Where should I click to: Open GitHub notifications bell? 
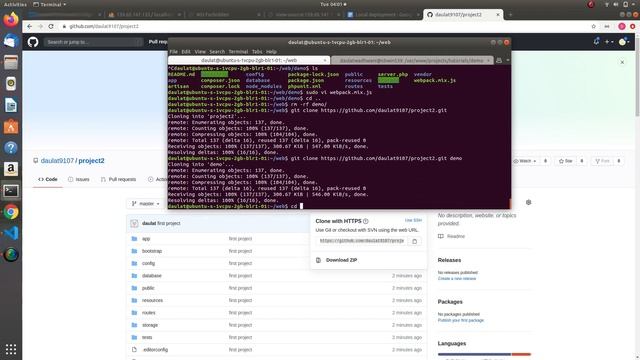pyautogui.click(x=596, y=42)
